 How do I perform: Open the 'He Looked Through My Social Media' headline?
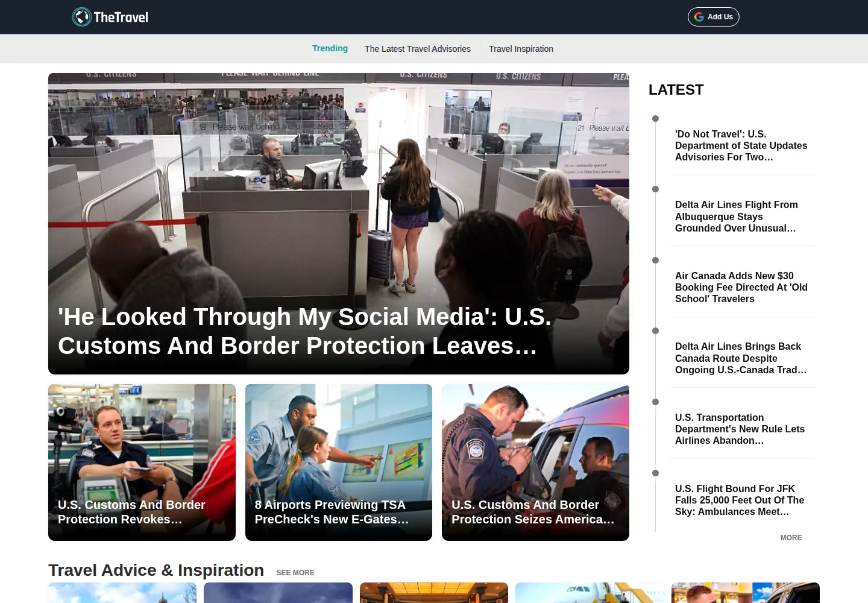coord(305,331)
